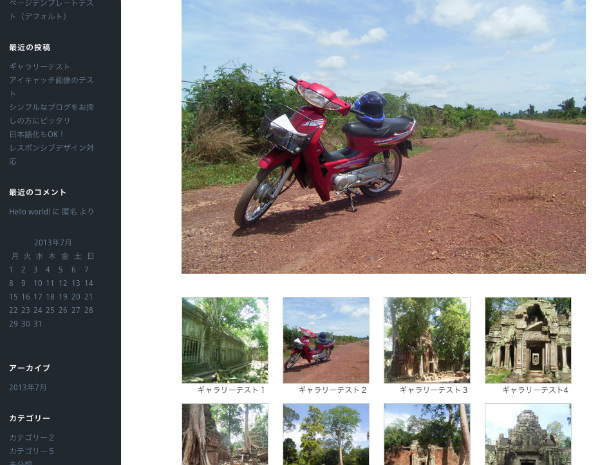Open the tree roots thumbnail in second gallery row
Viewport: 600px width, 465px height.
(225, 434)
